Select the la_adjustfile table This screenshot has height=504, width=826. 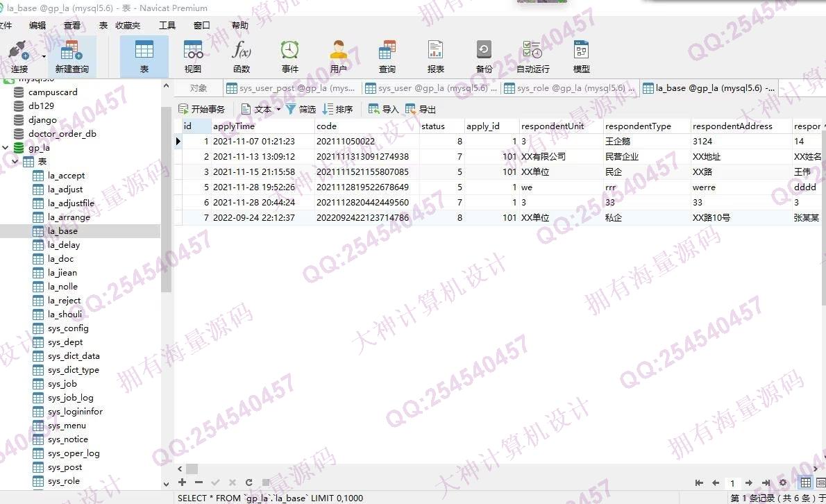click(71, 203)
